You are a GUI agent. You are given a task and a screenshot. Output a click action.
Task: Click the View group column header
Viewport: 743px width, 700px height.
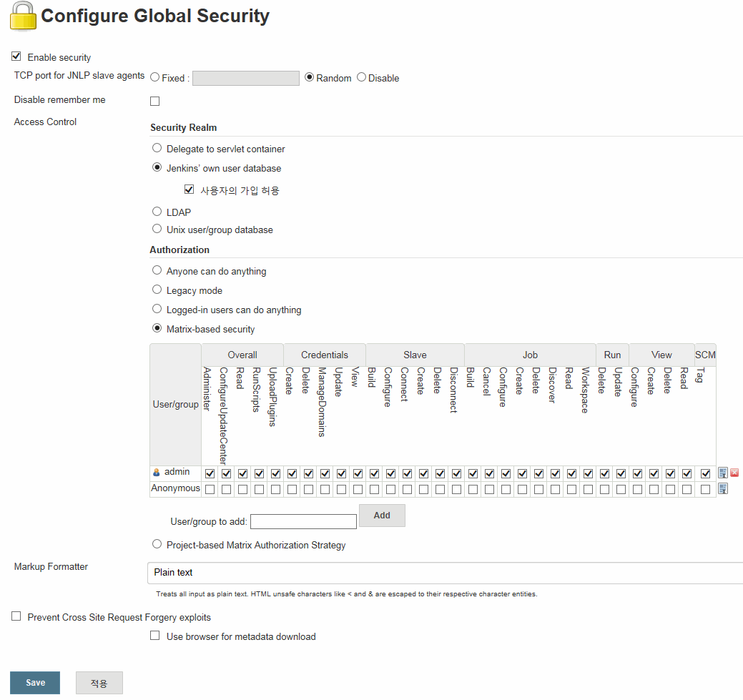pyautogui.click(x=661, y=355)
